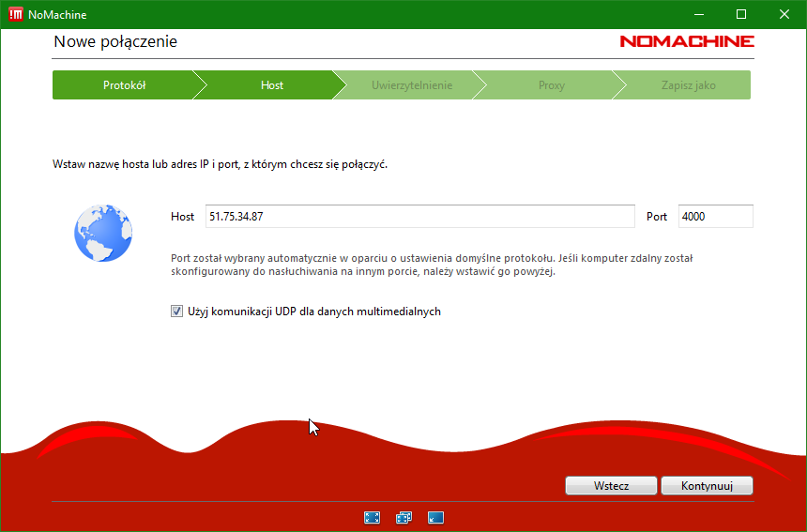Select the Host step in wizard
Image resolution: width=807 pixels, height=532 pixels.
click(272, 85)
